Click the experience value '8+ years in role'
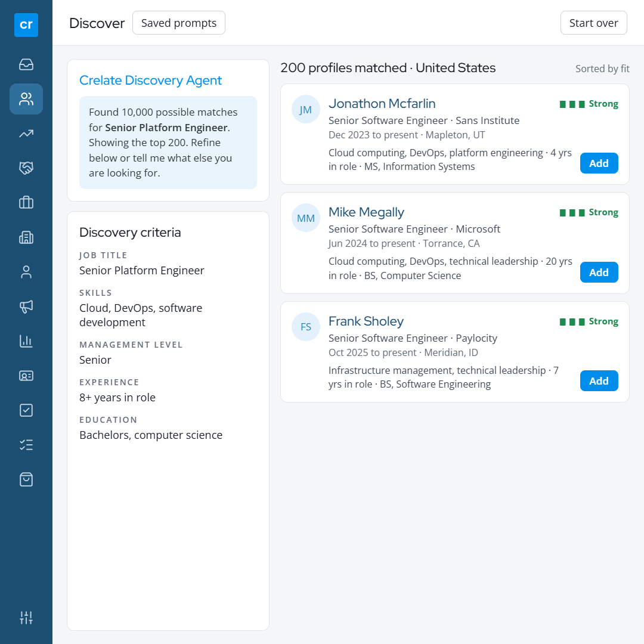644x644 pixels. (117, 398)
